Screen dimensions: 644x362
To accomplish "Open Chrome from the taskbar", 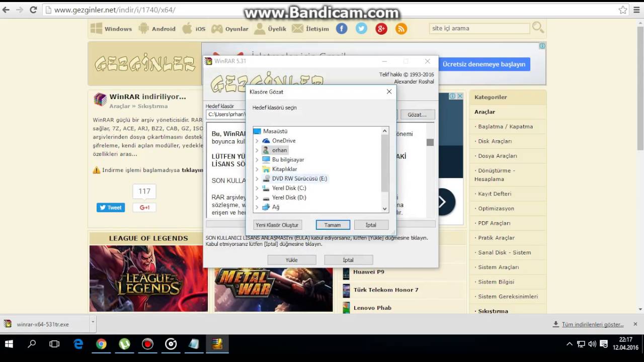I will pyautogui.click(x=102, y=344).
